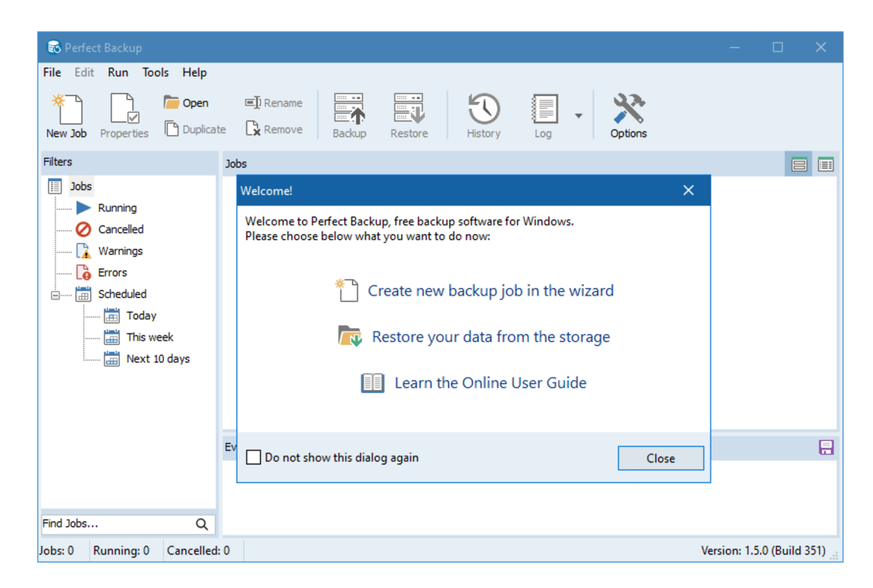
Task: Open the File menu
Action: tap(52, 72)
